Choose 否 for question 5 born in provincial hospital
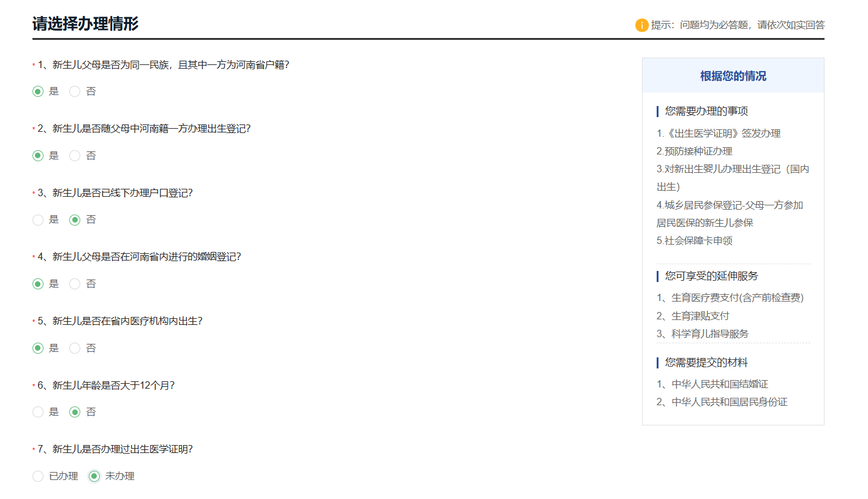Screen dimensions: 868x499 [x=75, y=348]
